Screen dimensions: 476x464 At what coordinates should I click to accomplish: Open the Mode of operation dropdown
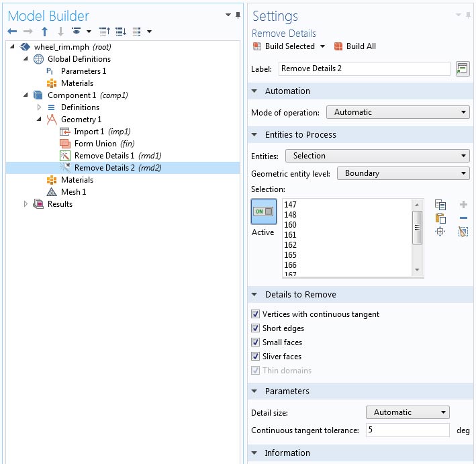(397, 112)
